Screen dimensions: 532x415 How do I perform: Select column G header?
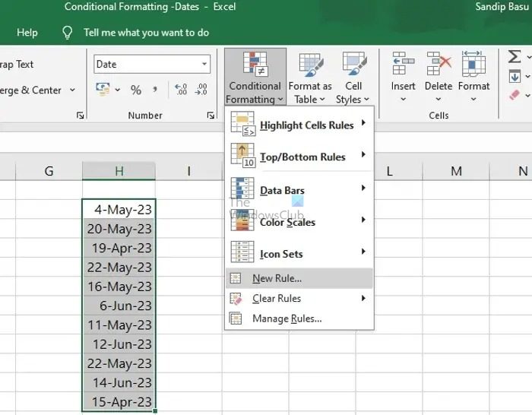[x=49, y=171]
